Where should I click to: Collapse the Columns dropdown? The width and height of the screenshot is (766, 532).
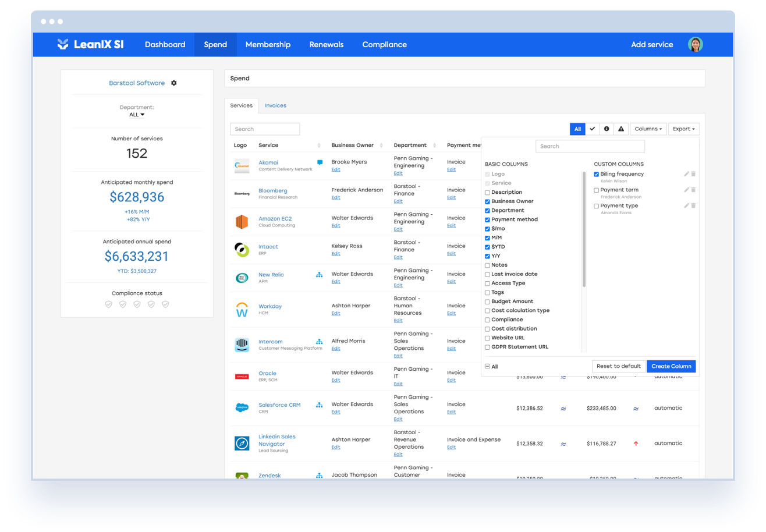tap(648, 129)
